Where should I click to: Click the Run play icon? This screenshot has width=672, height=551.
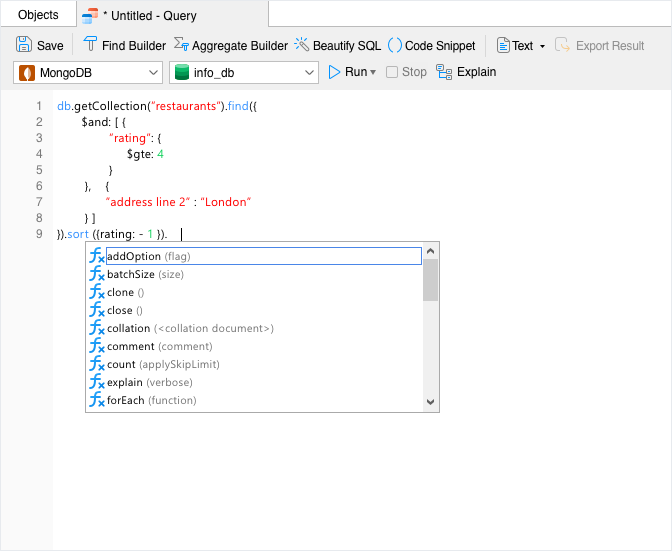334,72
